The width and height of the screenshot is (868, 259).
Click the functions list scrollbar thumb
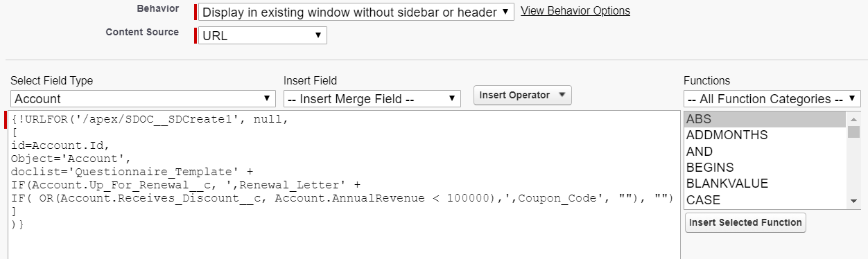(x=853, y=132)
